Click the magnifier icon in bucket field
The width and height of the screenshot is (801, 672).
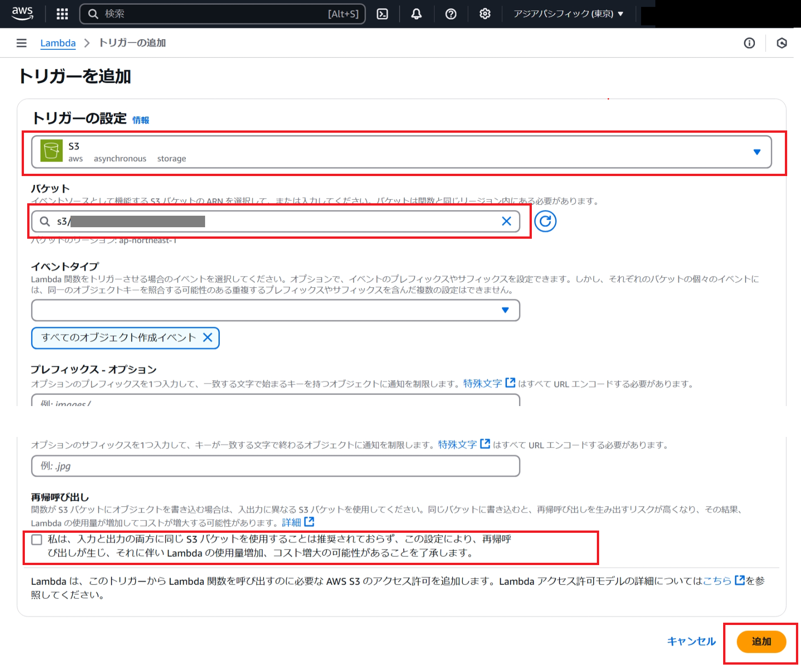tap(45, 222)
